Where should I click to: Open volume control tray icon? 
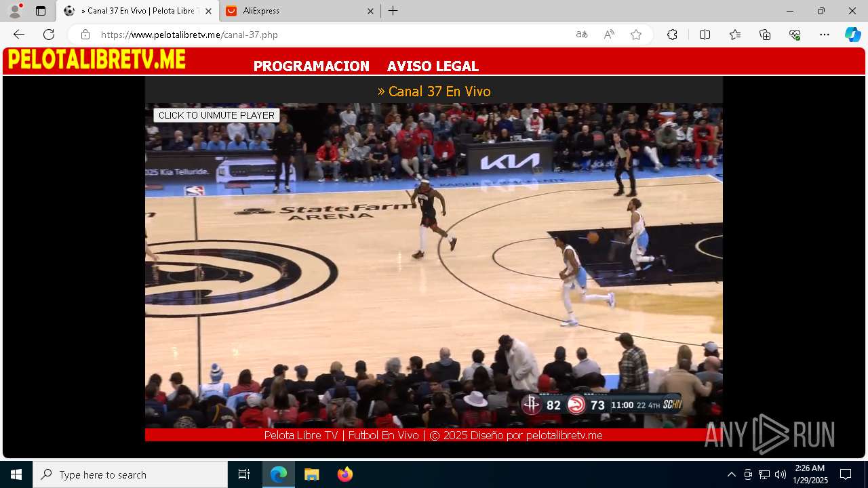tap(781, 474)
